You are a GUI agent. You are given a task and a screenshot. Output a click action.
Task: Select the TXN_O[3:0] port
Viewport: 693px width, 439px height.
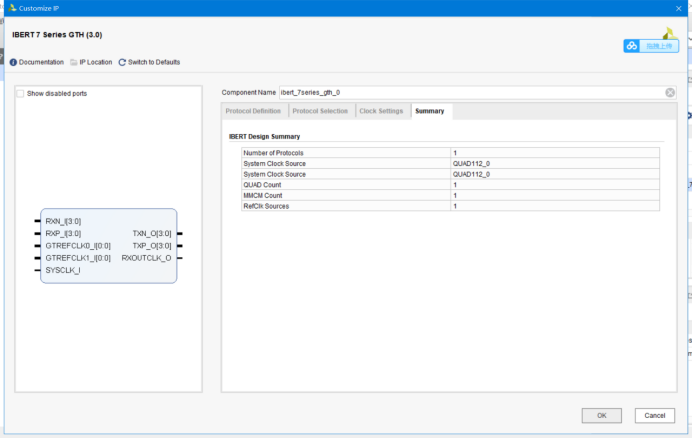click(152, 233)
